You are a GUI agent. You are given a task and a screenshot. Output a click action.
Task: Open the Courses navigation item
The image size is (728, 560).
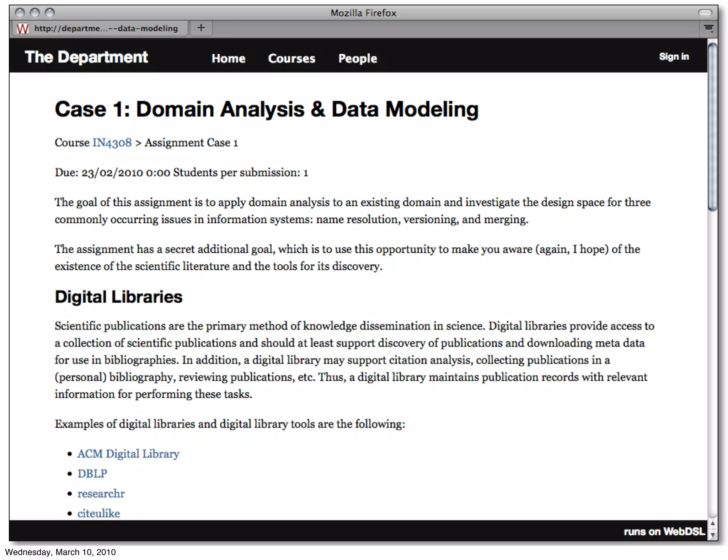[x=291, y=58]
